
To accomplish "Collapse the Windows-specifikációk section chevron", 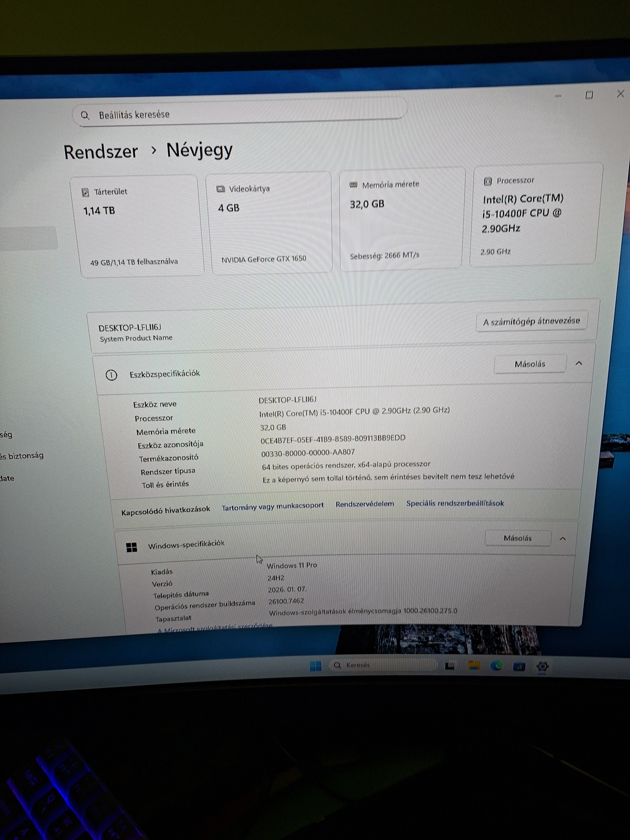I will (563, 539).
